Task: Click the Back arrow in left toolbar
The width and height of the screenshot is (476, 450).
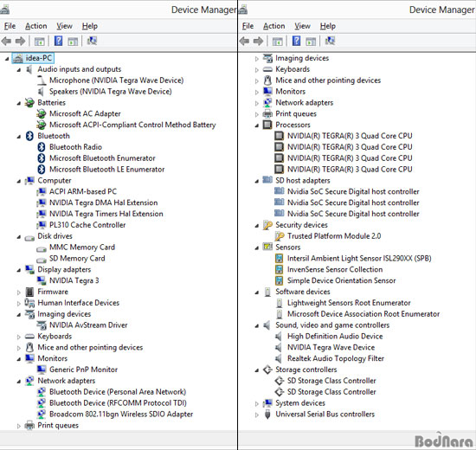Action: point(6,41)
